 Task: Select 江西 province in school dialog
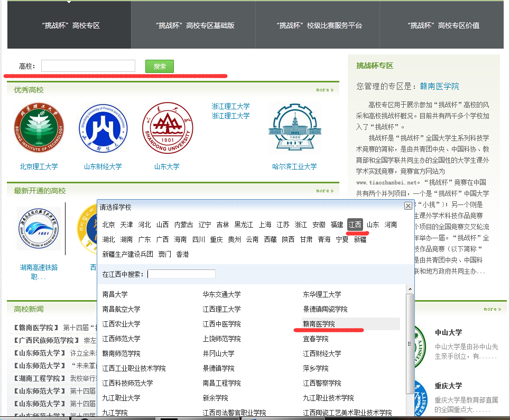pos(355,225)
